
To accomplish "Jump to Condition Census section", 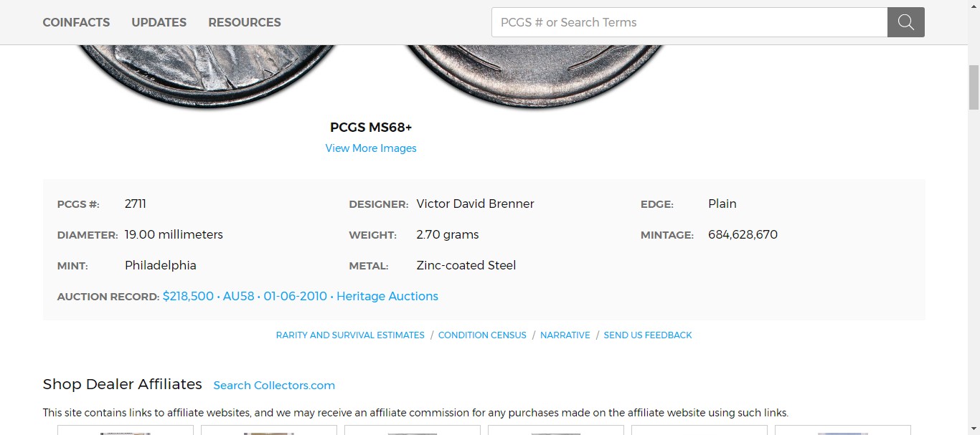I will pyautogui.click(x=482, y=335).
